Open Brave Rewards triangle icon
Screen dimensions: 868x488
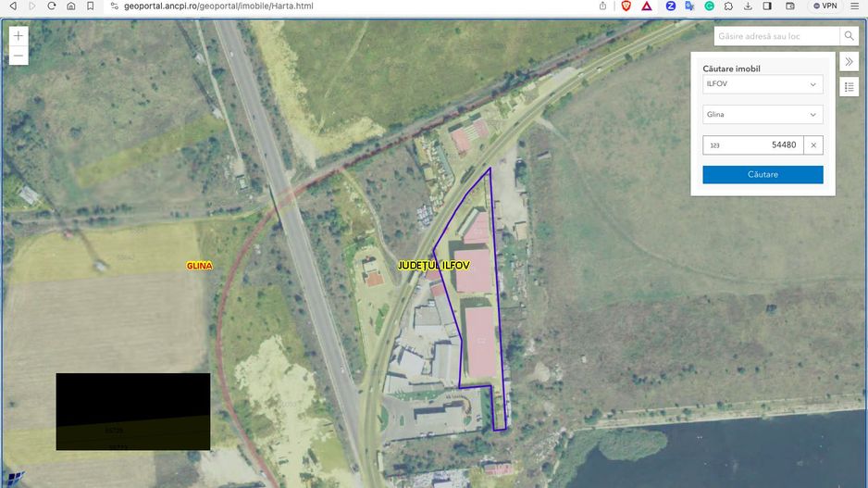tap(647, 6)
